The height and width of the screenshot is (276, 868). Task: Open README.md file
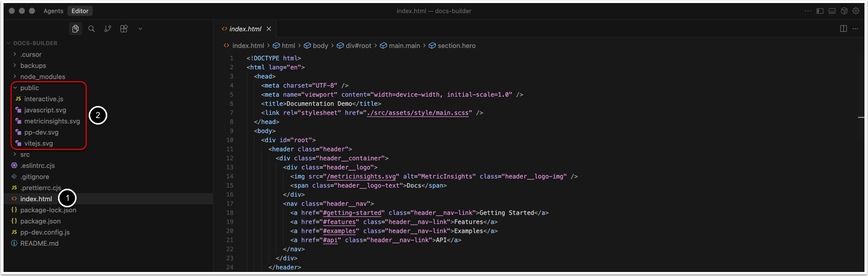click(x=39, y=243)
